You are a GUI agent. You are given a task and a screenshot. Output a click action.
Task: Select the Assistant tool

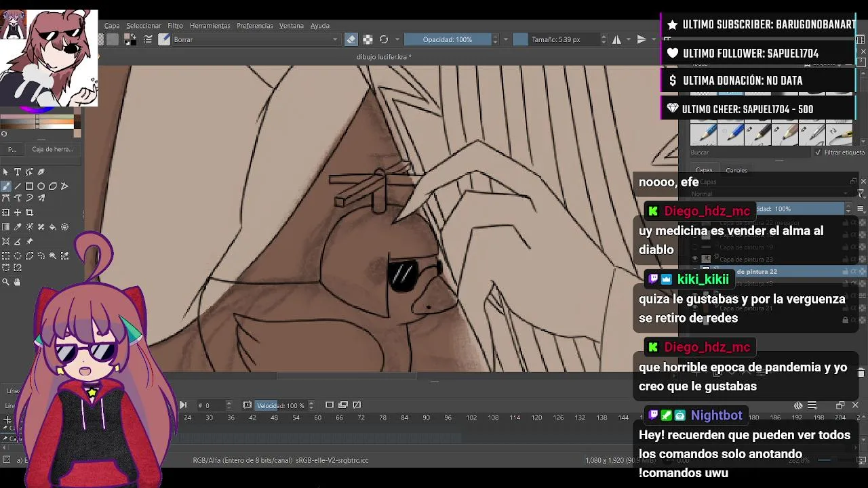point(5,241)
